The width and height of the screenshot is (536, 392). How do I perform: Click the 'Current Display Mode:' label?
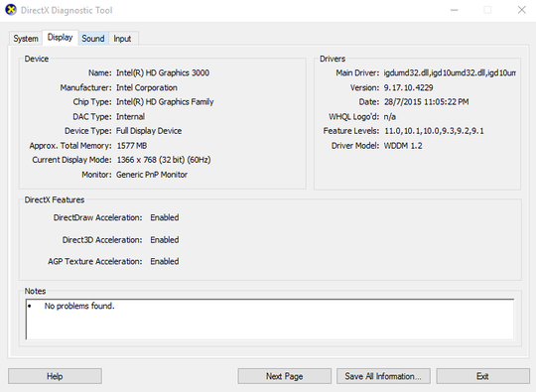pyautogui.click(x=71, y=160)
